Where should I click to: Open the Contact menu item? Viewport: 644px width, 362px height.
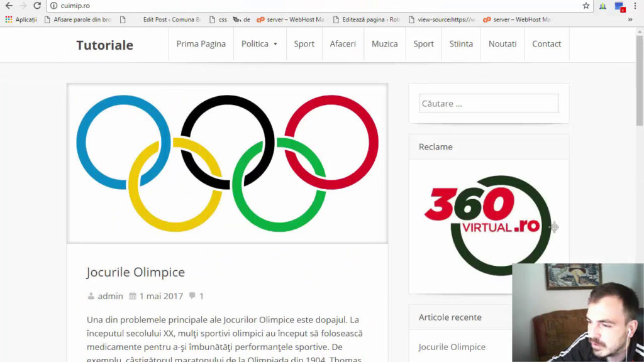[547, 44]
